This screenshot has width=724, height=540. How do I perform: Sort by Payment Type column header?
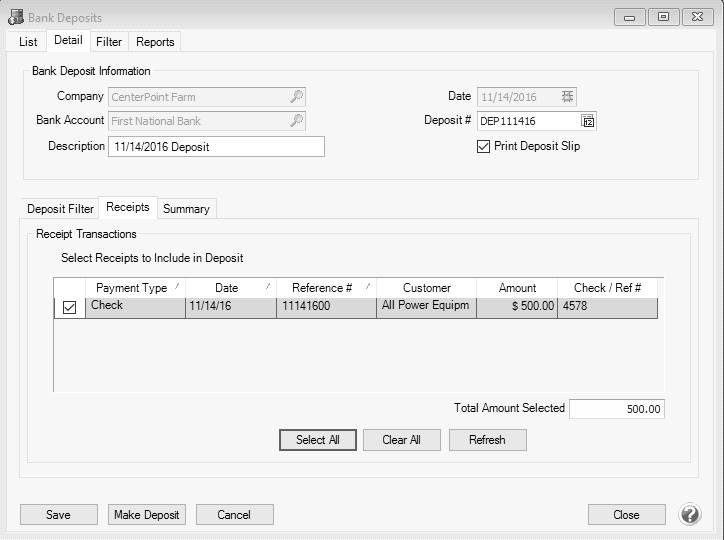pyautogui.click(x=131, y=288)
